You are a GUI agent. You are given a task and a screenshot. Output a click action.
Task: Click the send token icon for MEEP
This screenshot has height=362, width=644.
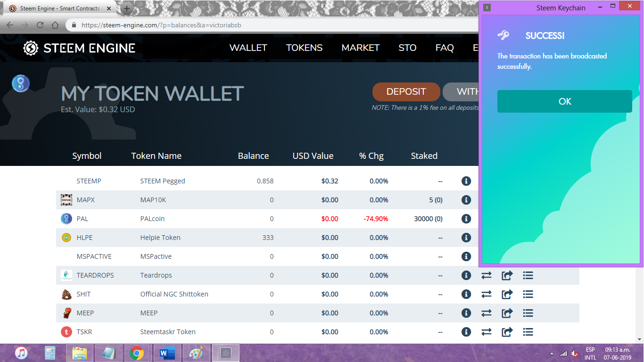pos(507,313)
